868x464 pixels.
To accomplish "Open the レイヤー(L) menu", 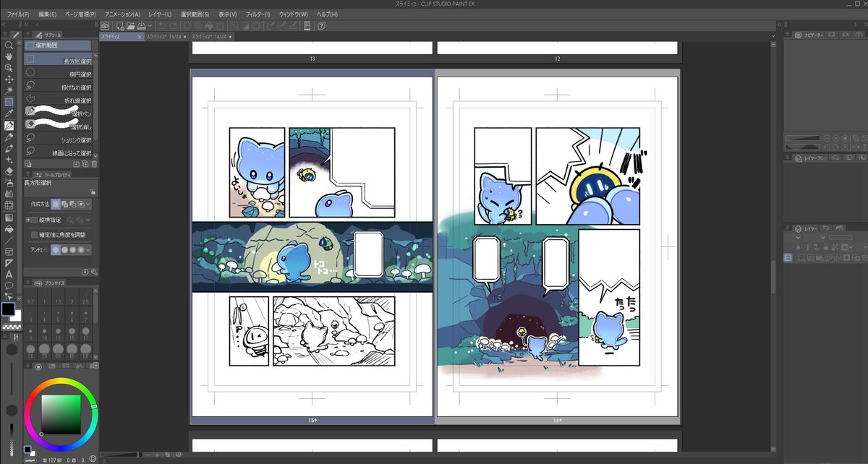I will click(x=160, y=14).
